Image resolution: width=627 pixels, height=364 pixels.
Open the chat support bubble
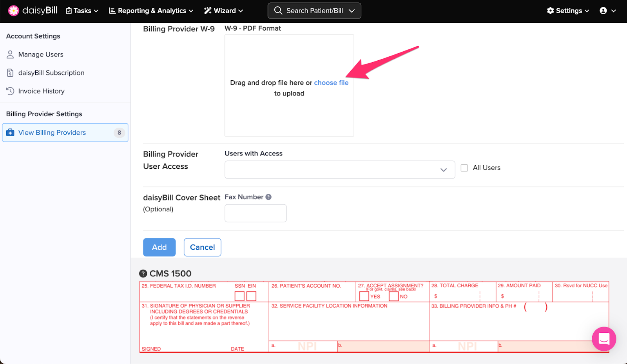point(604,339)
